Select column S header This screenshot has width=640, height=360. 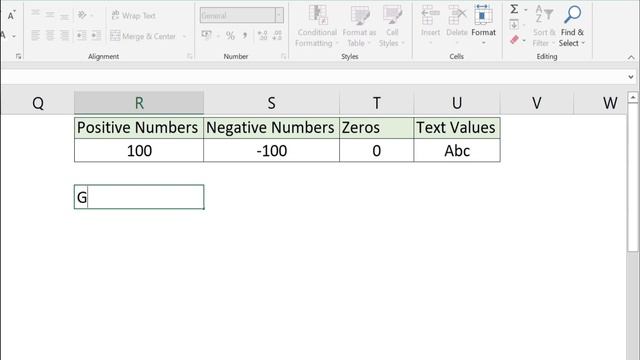click(271, 103)
